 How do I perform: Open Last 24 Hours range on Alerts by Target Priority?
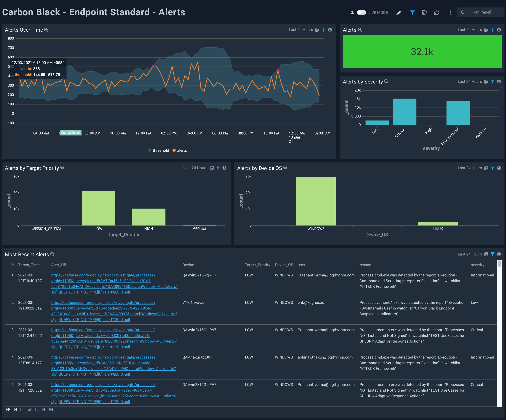click(x=195, y=168)
